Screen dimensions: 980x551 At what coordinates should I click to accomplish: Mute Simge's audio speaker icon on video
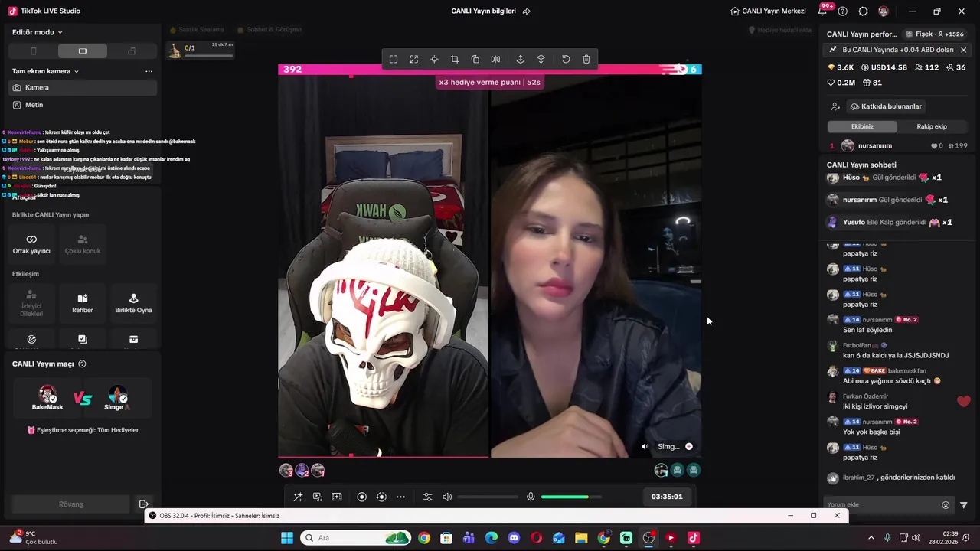click(x=645, y=447)
